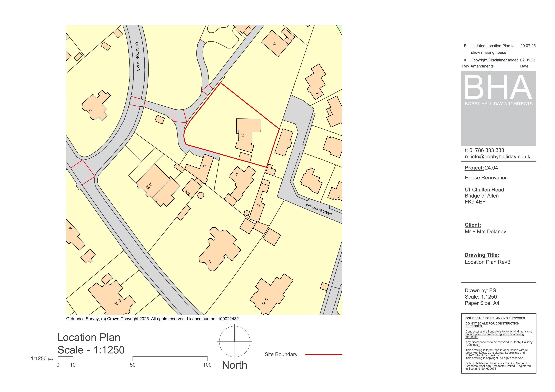
Task: Click the 50 mark on scale bar
Action: (133, 365)
